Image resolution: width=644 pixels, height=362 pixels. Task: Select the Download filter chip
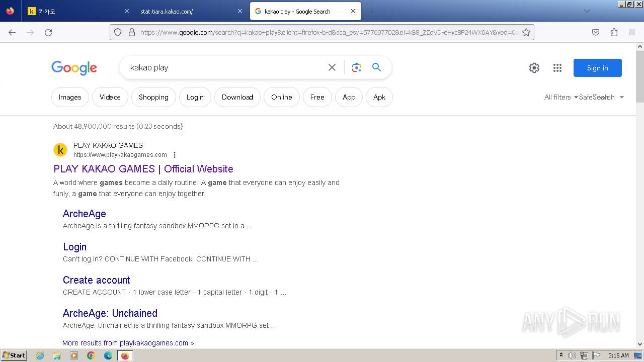click(x=237, y=97)
